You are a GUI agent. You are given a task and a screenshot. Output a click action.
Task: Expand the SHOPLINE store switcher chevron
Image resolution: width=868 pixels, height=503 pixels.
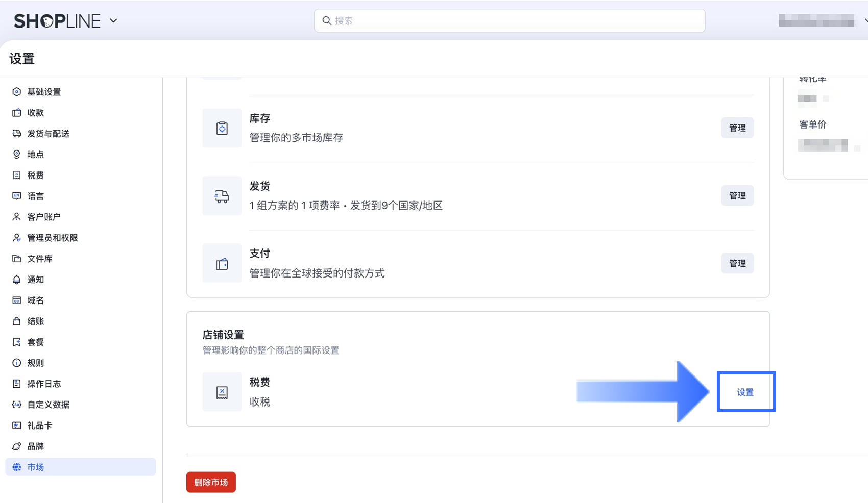tap(113, 21)
